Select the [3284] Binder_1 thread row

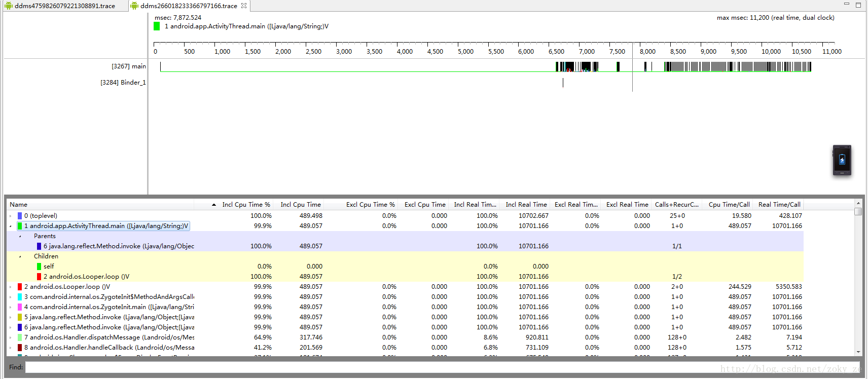123,83
